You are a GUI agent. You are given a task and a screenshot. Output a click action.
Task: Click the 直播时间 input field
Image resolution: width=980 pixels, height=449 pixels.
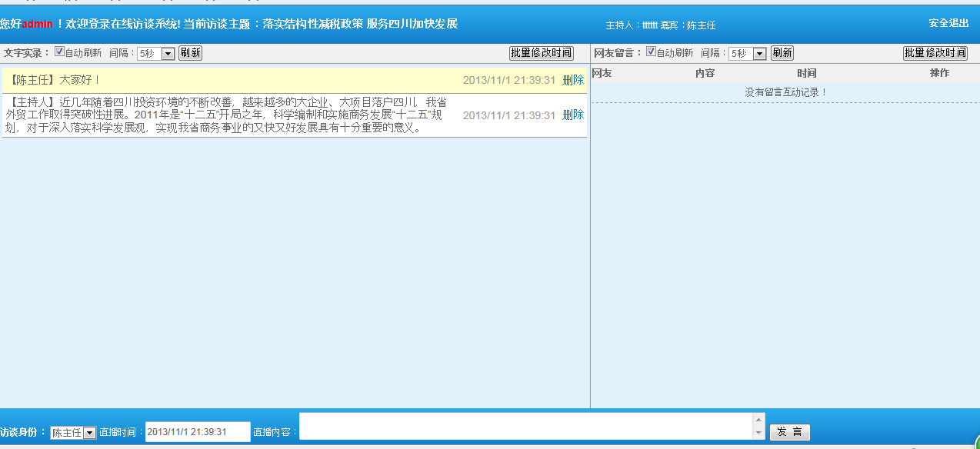196,432
